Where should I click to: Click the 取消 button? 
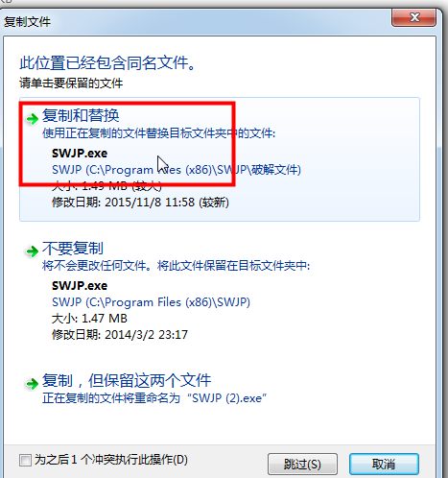coord(384,464)
